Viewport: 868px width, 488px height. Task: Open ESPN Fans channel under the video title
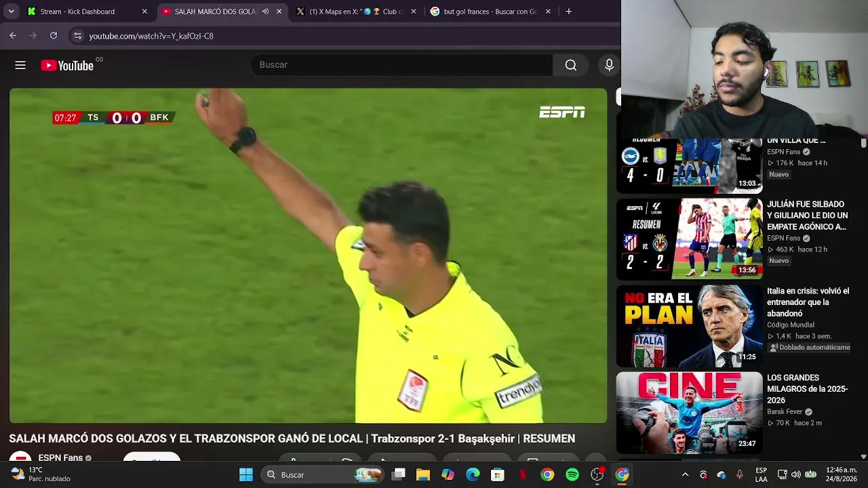(60, 458)
